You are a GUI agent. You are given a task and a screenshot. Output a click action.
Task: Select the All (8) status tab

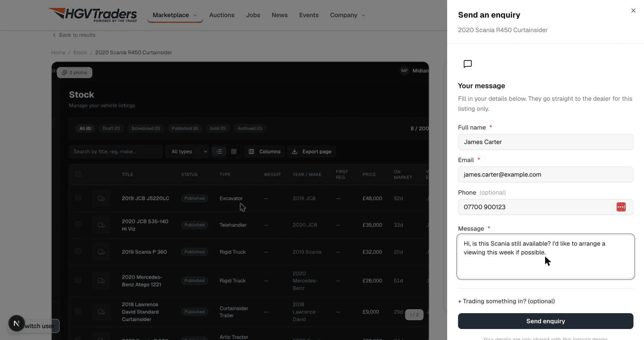[85, 128]
